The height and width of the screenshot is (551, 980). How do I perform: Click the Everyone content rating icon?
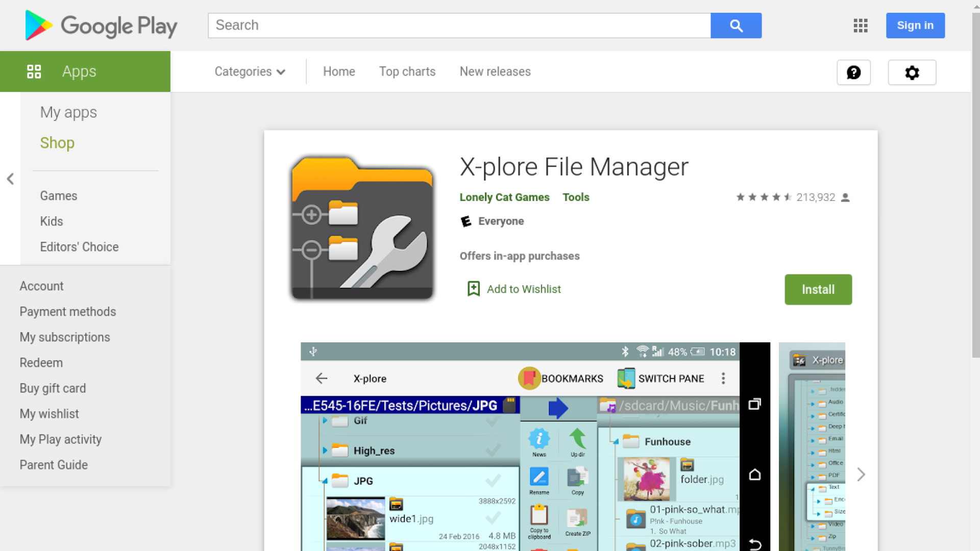tap(465, 221)
